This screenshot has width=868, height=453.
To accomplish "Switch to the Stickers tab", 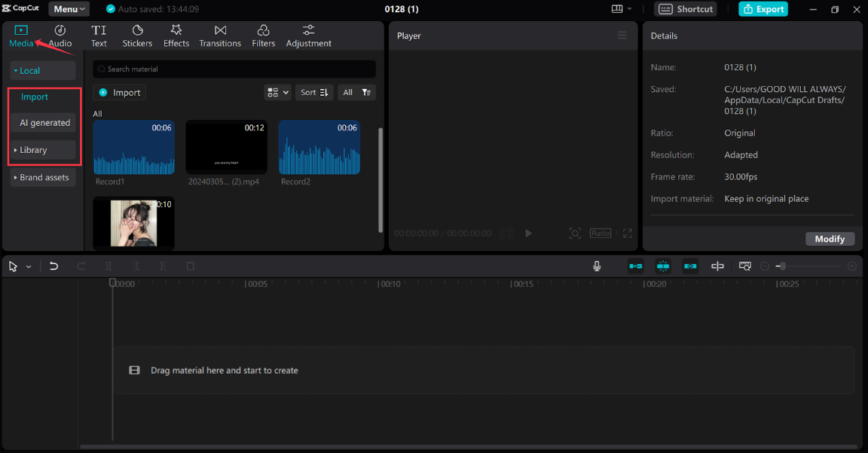I will pyautogui.click(x=137, y=36).
